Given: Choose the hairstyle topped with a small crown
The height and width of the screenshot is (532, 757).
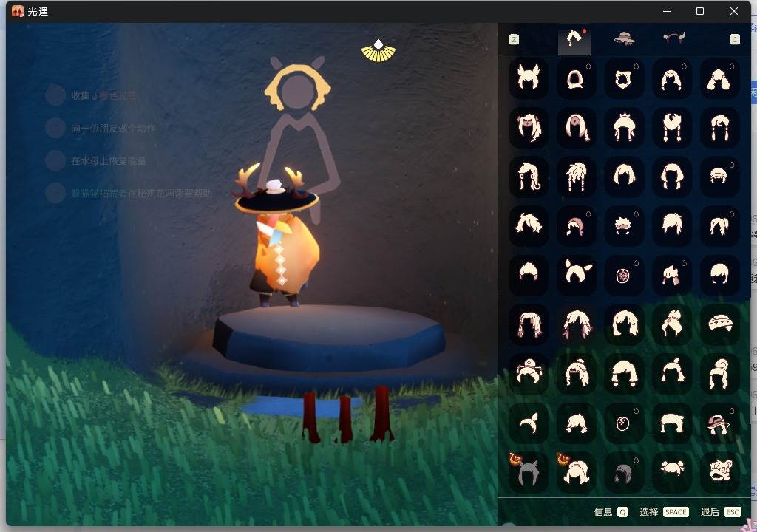Looking at the screenshot, I should click(624, 127).
